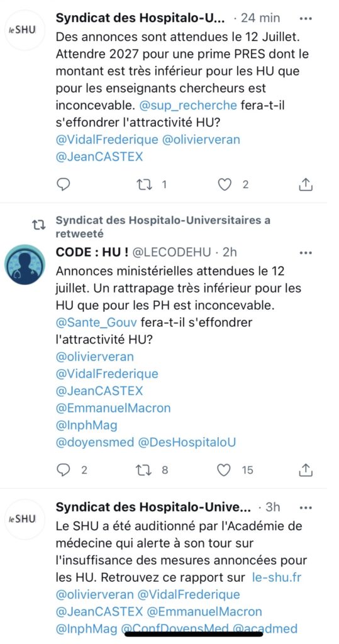Image resolution: width=339 pixels, height=644 pixels.
Task: Open more options for 24 min tweet
Action: pyautogui.click(x=306, y=18)
